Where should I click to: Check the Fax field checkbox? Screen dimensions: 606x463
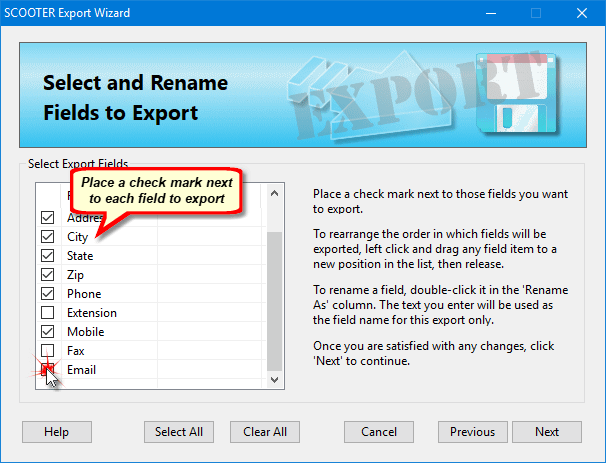pos(48,350)
